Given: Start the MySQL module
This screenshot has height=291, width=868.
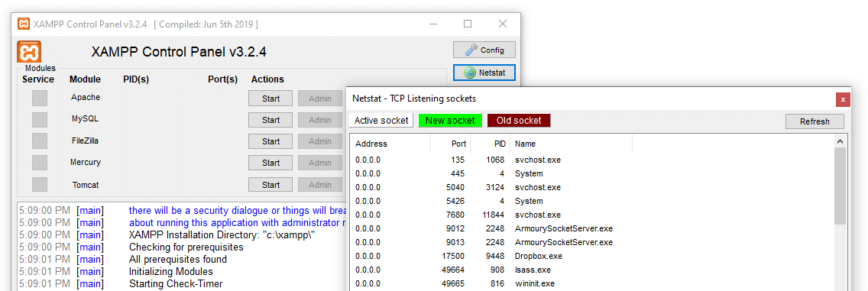Looking at the screenshot, I should click(270, 120).
